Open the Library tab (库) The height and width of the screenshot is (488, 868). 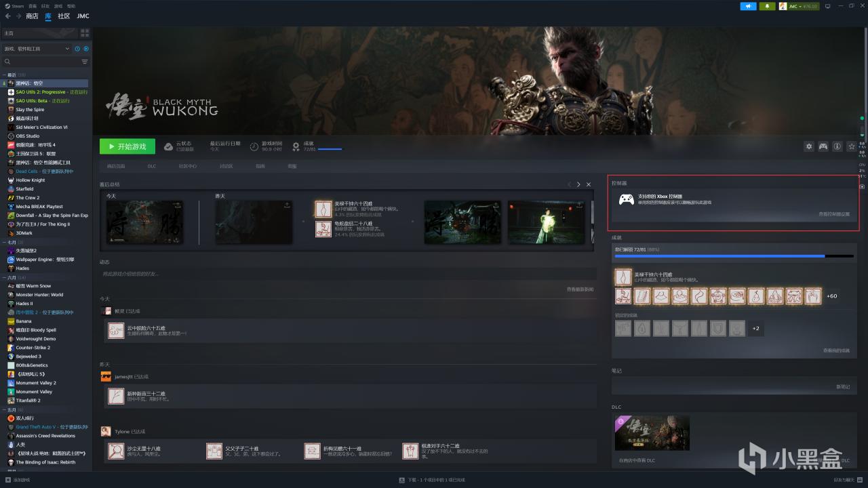click(x=48, y=16)
